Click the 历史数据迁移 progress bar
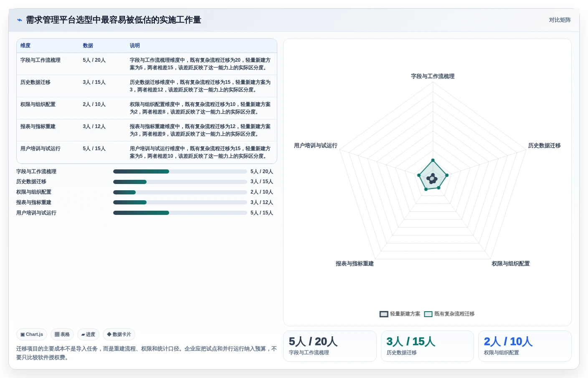Screen dimensions: 588x378 [x=180, y=182]
